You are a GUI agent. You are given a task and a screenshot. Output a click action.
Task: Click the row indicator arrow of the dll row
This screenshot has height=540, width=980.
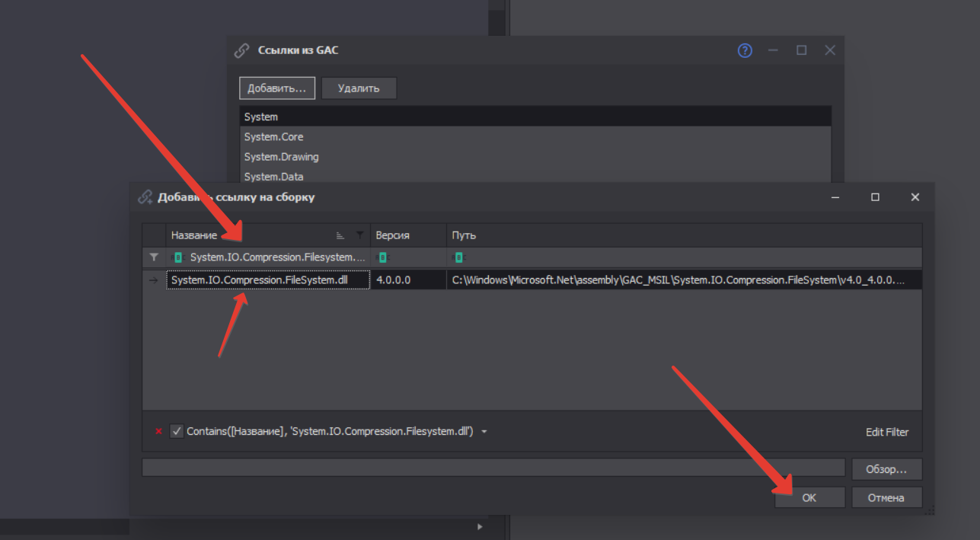(x=154, y=280)
